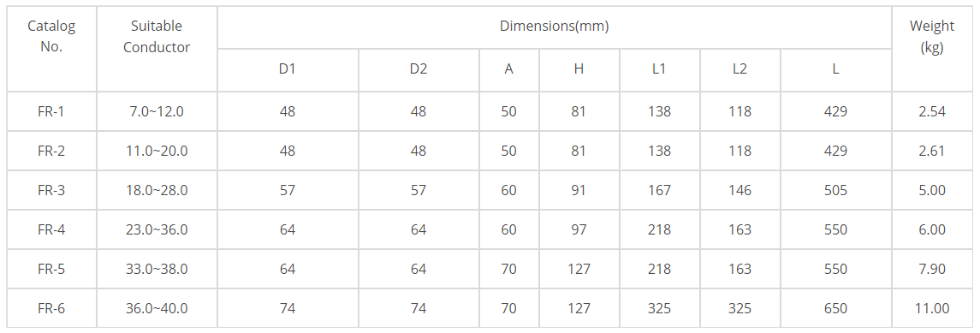This screenshot has width=980, height=333.
Task: Click conductor range 23.0~36.0
Action: click(157, 230)
